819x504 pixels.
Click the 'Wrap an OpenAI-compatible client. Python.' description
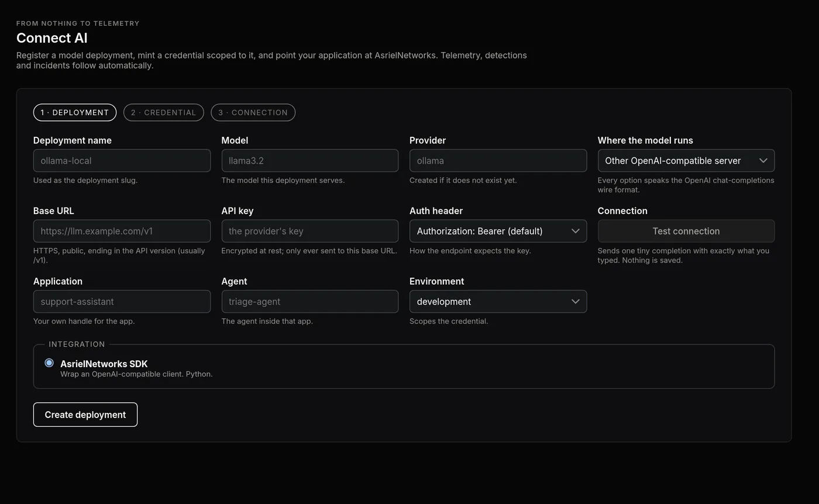click(x=136, y=374)
